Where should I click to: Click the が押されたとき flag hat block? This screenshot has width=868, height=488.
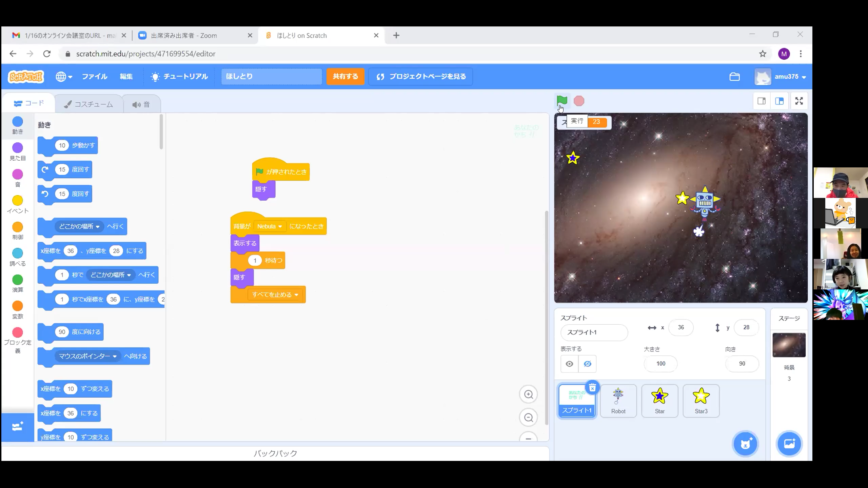281,170
